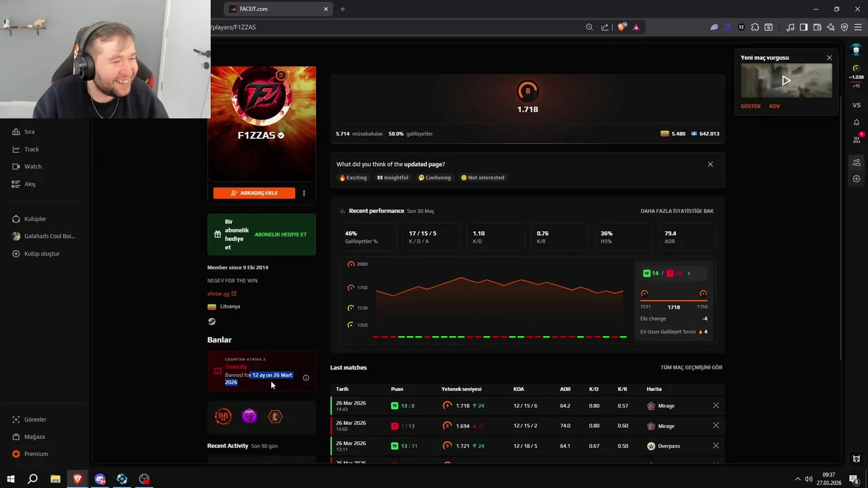Open friends icon with red badge
This screenshot has width=868, height=488.
click(856, 139)
